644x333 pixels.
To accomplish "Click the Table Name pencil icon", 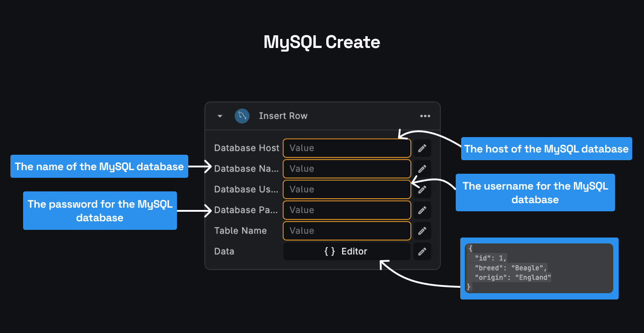I will tap(422, 231).
